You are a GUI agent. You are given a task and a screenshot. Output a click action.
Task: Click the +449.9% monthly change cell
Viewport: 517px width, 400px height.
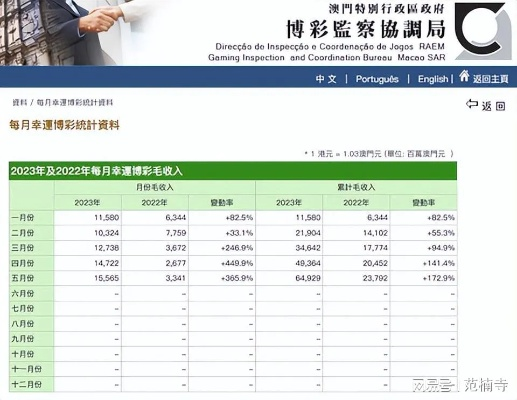coord(237,263)
